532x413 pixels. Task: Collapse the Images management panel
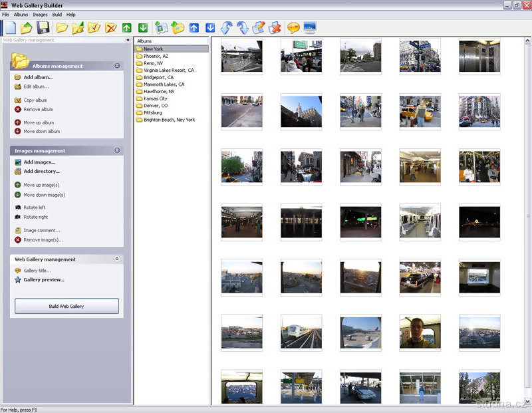pyautogui.click(x=117, y=151)
